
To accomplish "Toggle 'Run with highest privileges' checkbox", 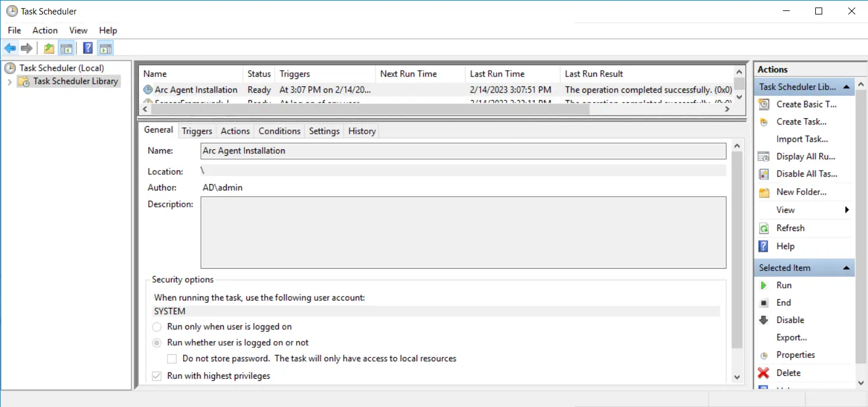I will (156, 376).
